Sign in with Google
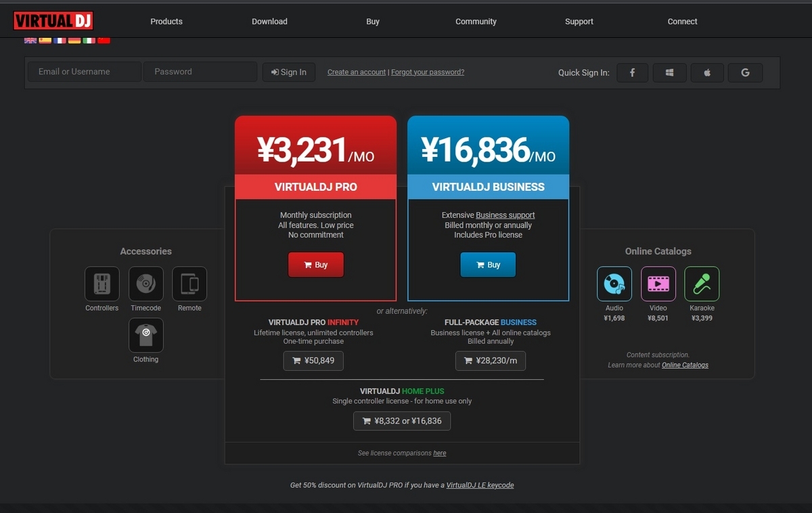The width and height of the screenshot is (812, 513). (x=746, y=72)
